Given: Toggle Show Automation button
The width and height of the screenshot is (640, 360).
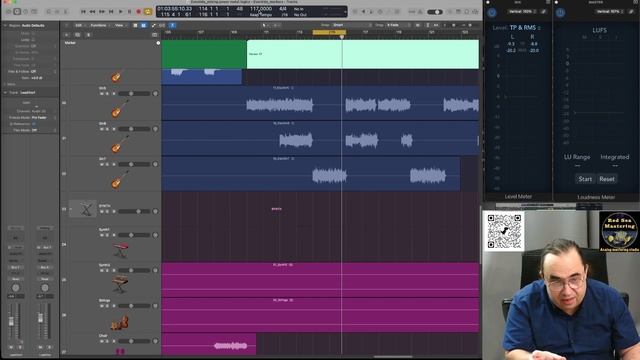Looking at the screenshot, I should [153, 25].
